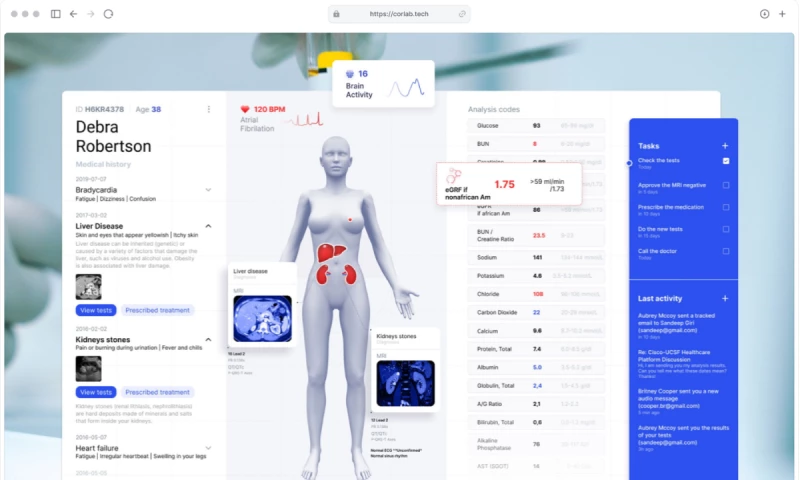The width and height of the screenshot is (800, 480).
Task: Select the Carbon Dioxide analysis row
Action: tap(536, 313)
